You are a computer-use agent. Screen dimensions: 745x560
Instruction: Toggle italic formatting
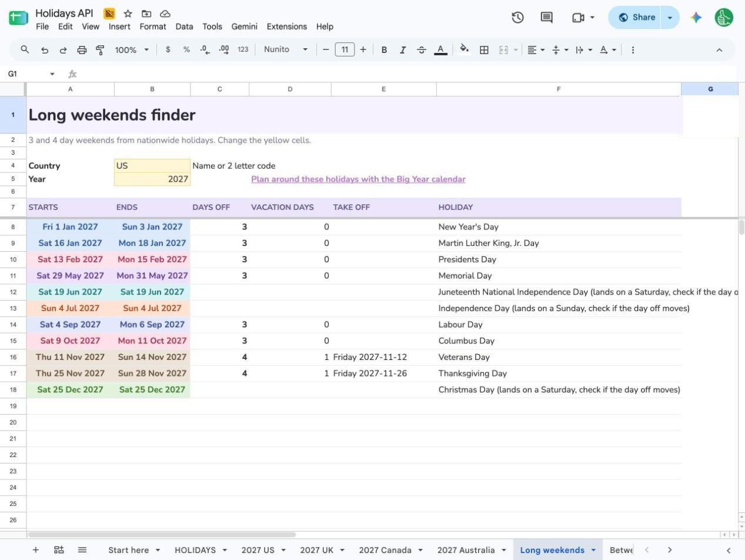[x=403, y=50]
